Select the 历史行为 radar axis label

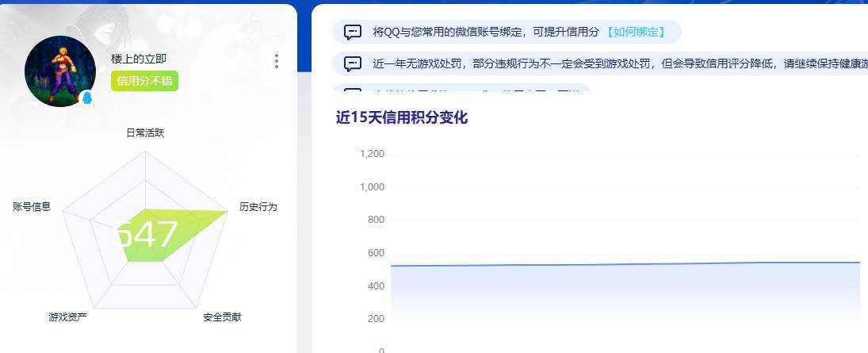[x=258, y=207]
